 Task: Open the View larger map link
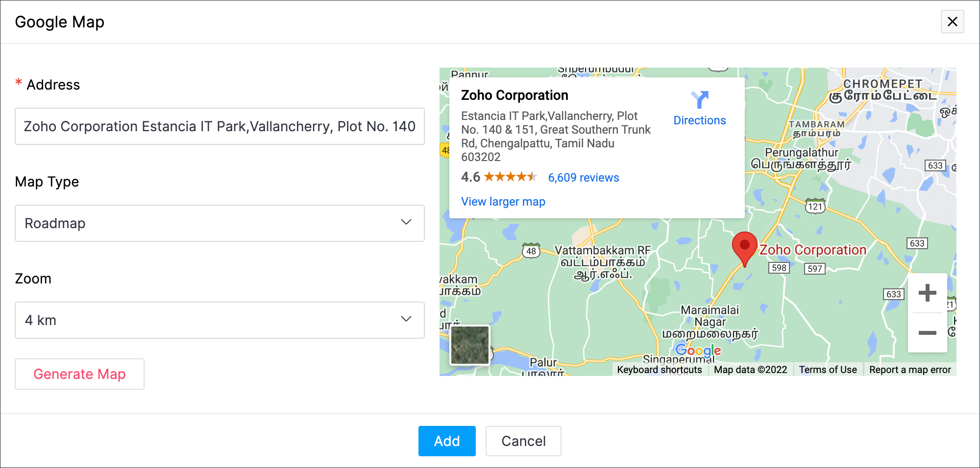(x=503, y=202)
